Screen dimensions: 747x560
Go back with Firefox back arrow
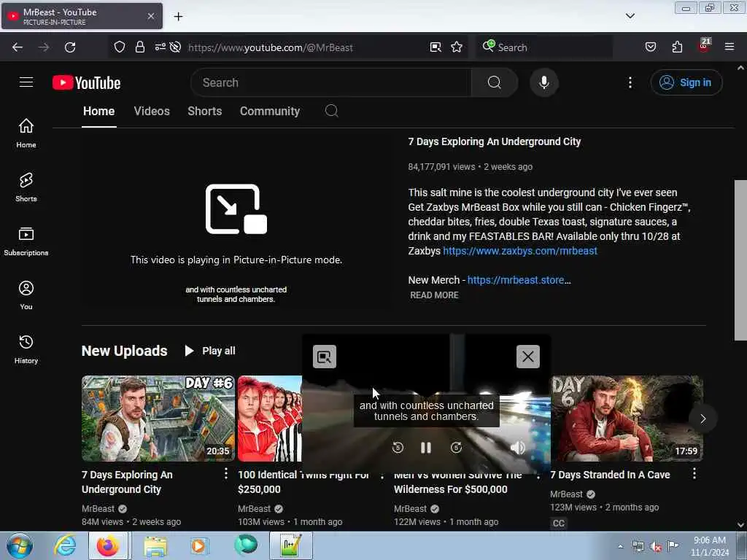click(x=18, y=47)
